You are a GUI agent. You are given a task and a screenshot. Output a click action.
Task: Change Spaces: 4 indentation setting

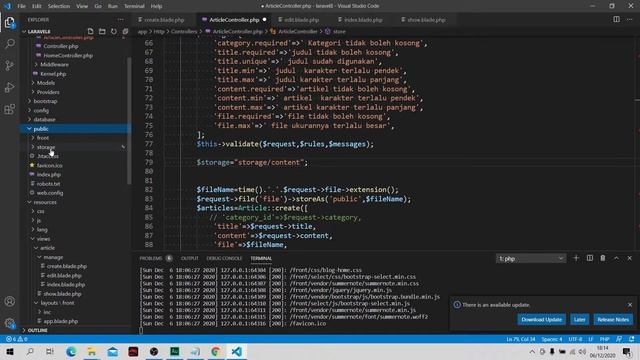point(551,339)
